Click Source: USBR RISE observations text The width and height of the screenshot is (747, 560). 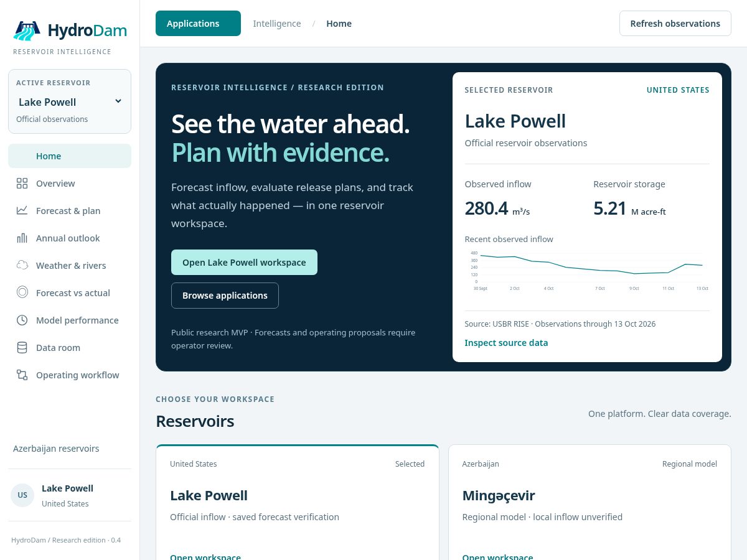[x=560, y=324]
